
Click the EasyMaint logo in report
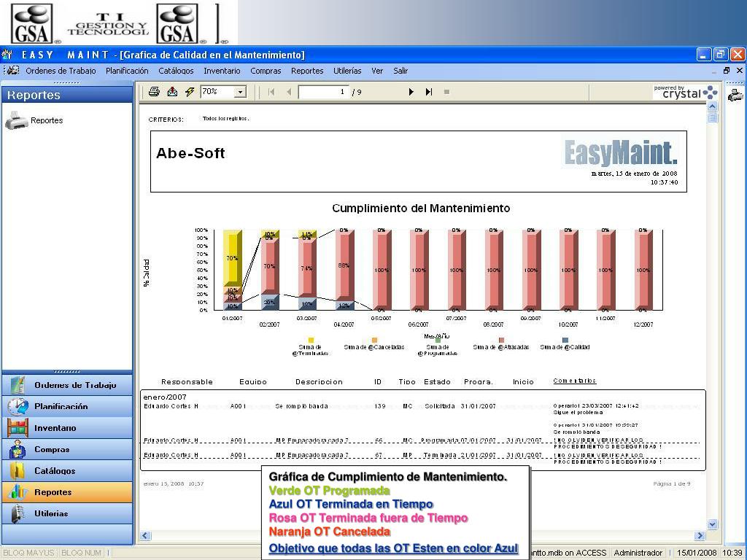pos(621,152)
